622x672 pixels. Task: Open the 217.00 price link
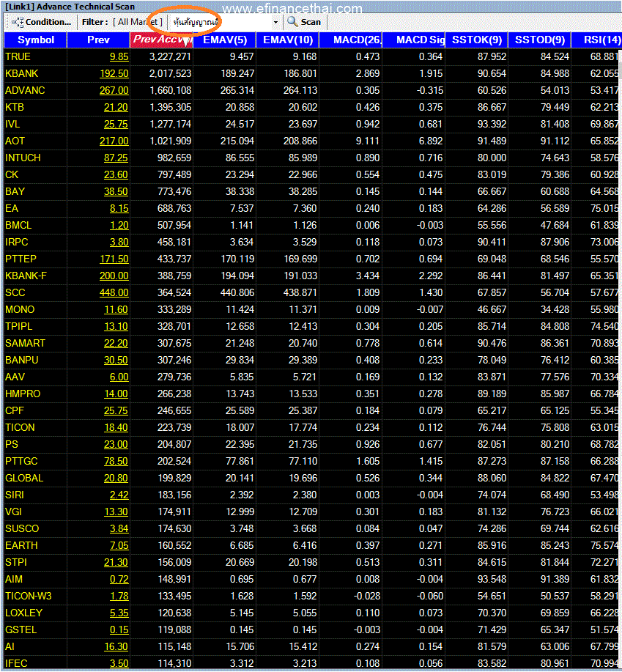[114, 141]
